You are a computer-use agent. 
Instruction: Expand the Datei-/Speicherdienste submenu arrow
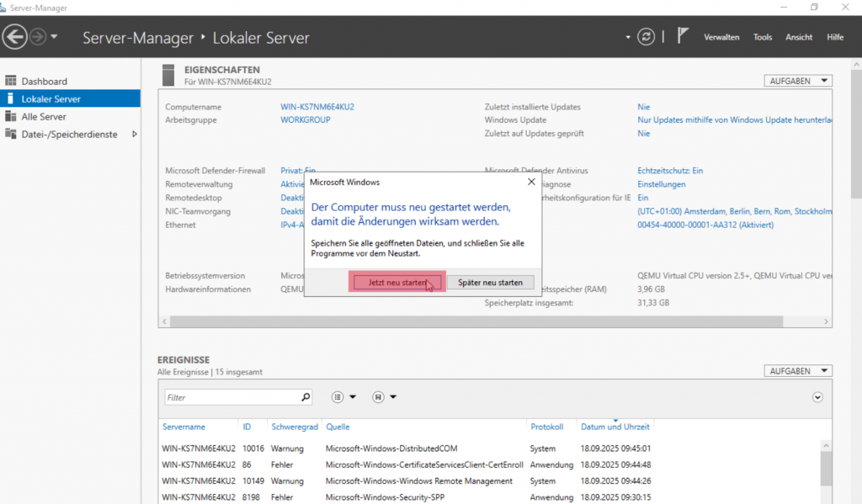[x=135, y=135]
